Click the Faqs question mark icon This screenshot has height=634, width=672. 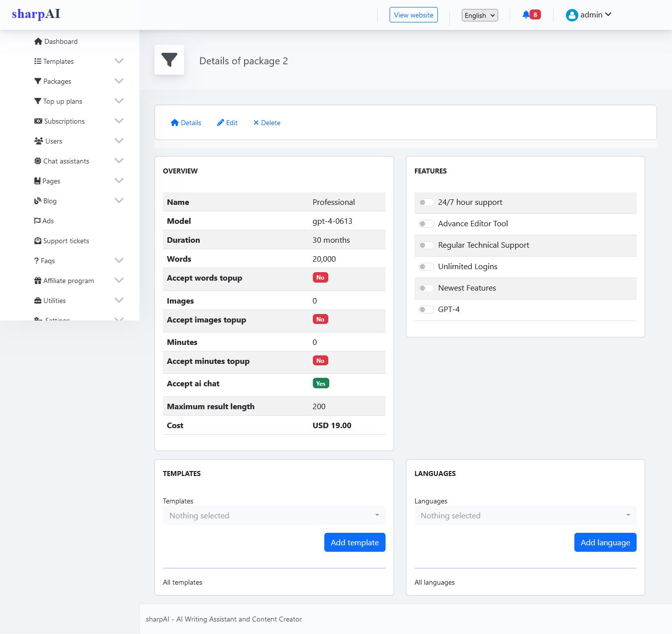pos(36,261)
